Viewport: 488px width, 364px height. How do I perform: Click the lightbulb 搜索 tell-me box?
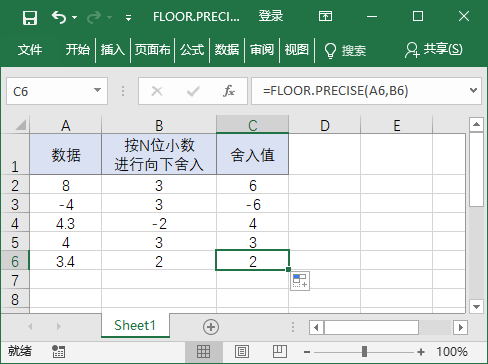pyautogui.click(x=345, y=51)
